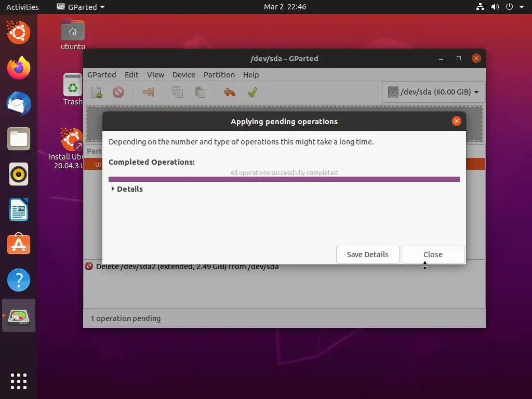The height and width of the screenshot is (399, 532).
Task: Open the Help menu
Action: tap(251, 75)
